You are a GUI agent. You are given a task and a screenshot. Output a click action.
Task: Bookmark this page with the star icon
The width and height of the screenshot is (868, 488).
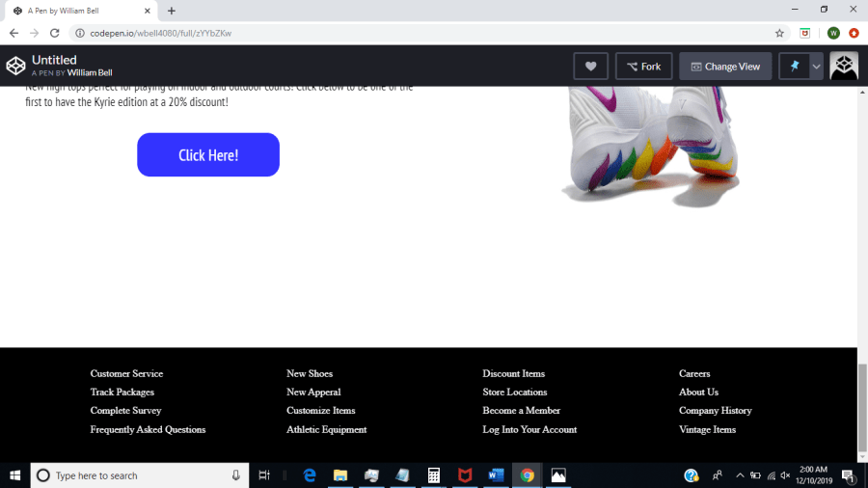tap(779, 33)
